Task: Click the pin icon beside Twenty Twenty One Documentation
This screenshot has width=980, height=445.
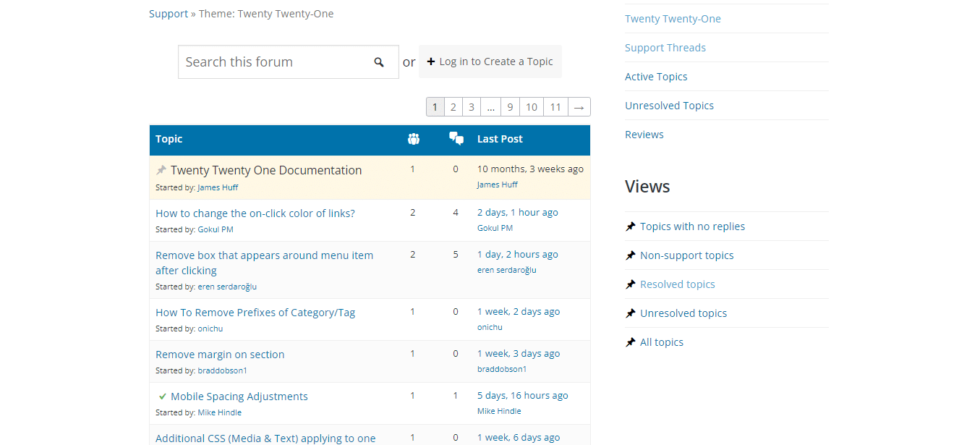Action: (161, 169)
